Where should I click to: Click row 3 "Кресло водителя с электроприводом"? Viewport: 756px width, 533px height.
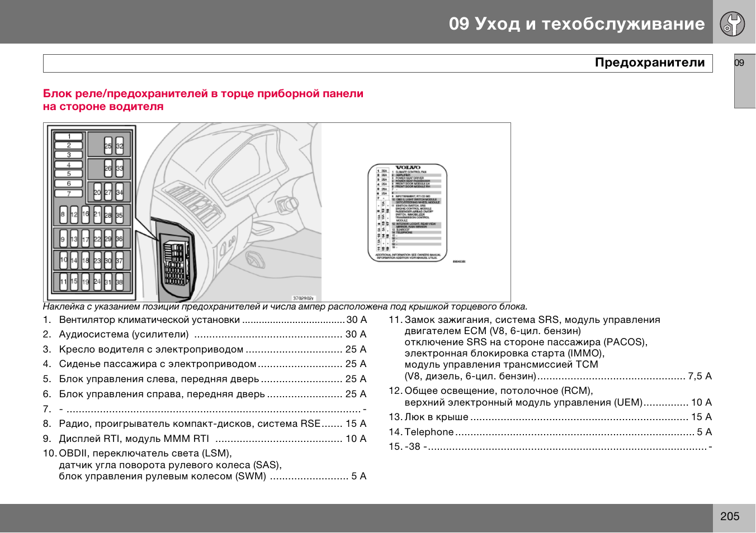click(205, 350)
